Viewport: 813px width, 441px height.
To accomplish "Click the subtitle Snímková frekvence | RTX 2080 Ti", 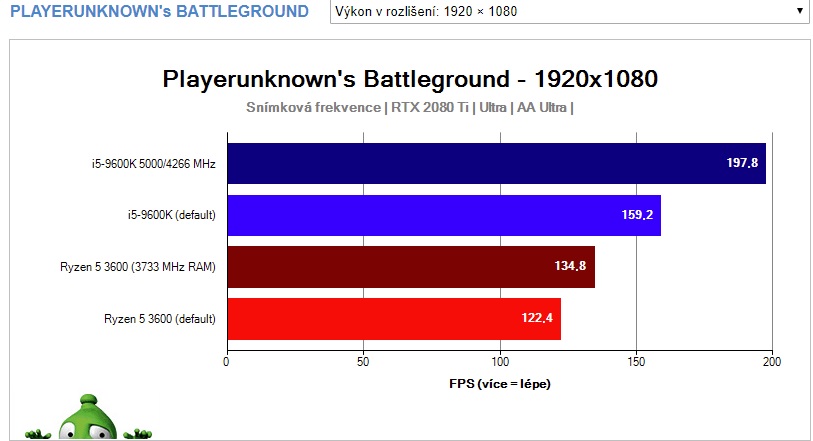I will pos(357,107).
